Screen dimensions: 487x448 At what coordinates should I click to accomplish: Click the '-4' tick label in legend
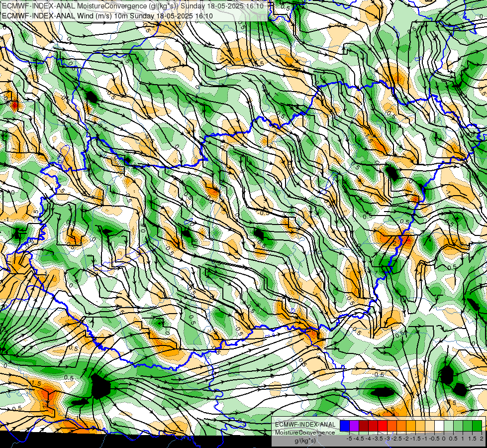[368, 439]
